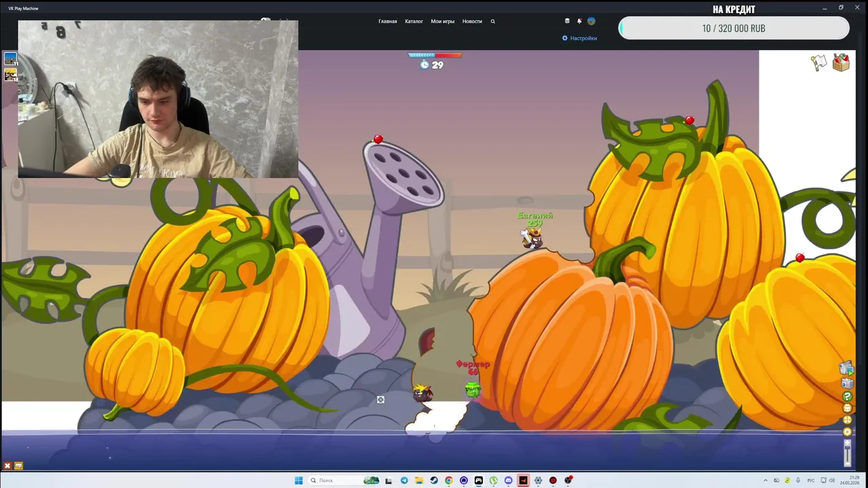Open Telegram from the taskbar
The image size is (868, 488).
point(404,481)
